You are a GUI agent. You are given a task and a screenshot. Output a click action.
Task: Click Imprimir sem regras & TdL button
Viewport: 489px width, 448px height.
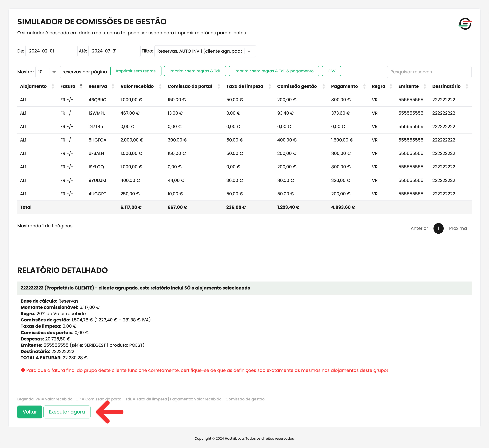[195, 71]
